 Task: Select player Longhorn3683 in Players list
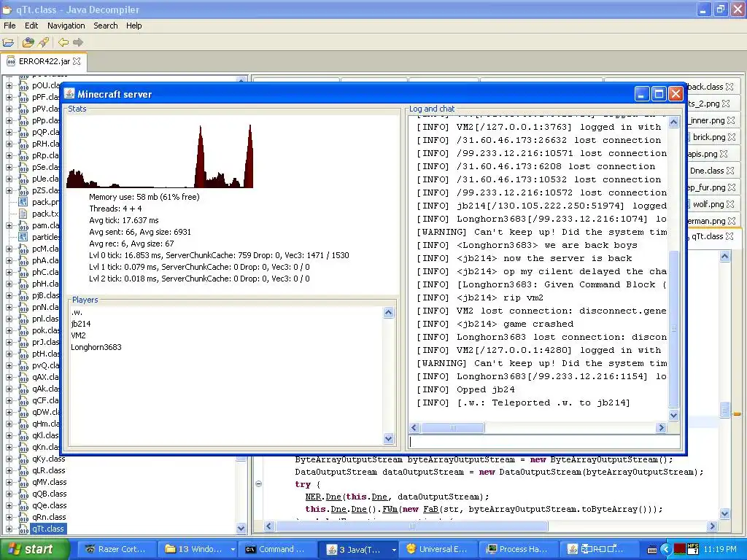(x=96, y=347)
